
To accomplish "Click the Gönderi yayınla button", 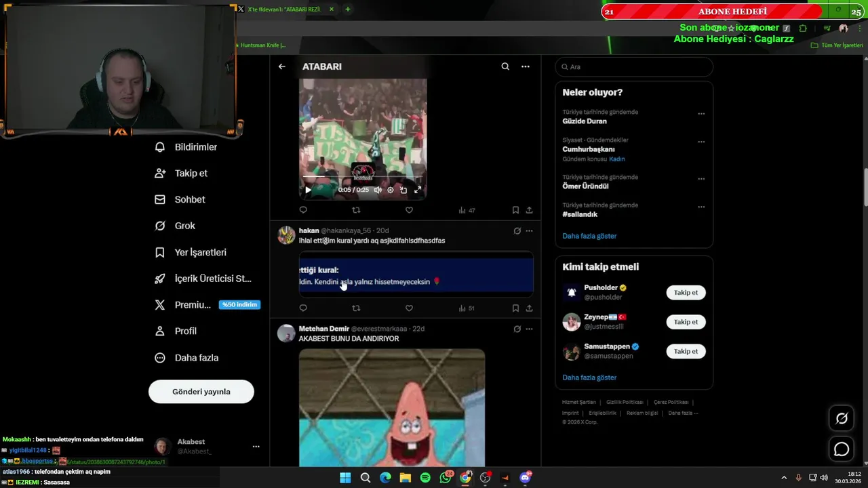I will tap(201, 392).
